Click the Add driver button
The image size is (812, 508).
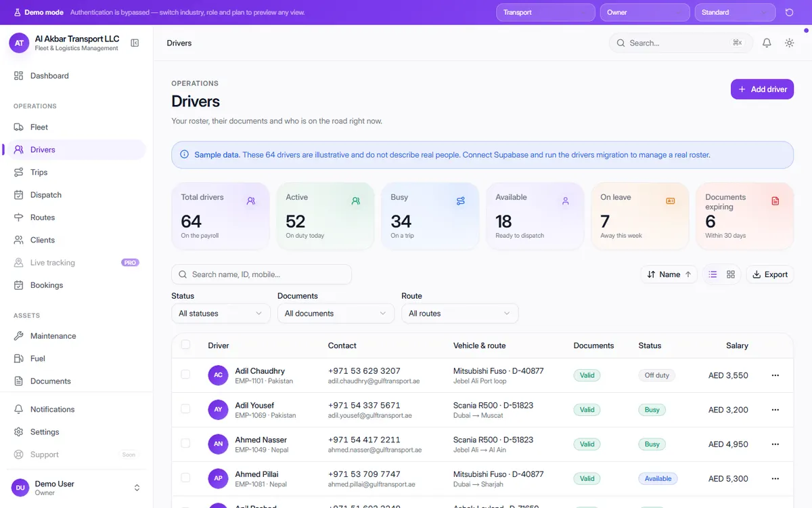click(762, 89)
